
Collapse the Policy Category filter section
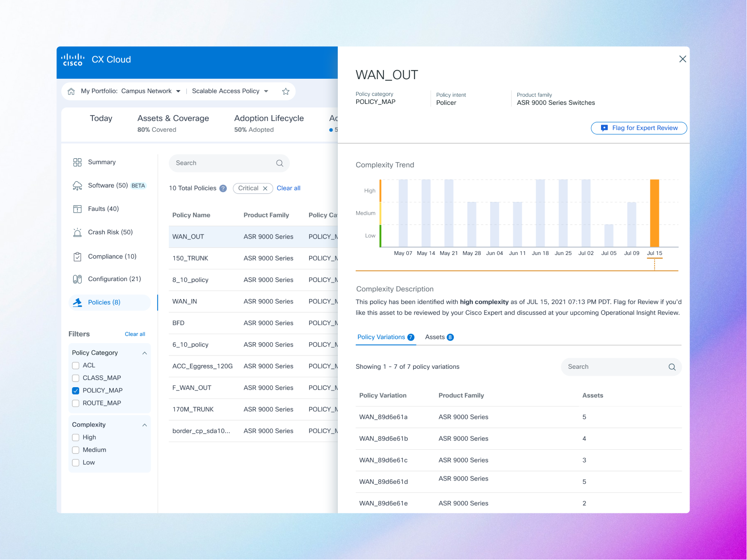(x=145, y=353)
